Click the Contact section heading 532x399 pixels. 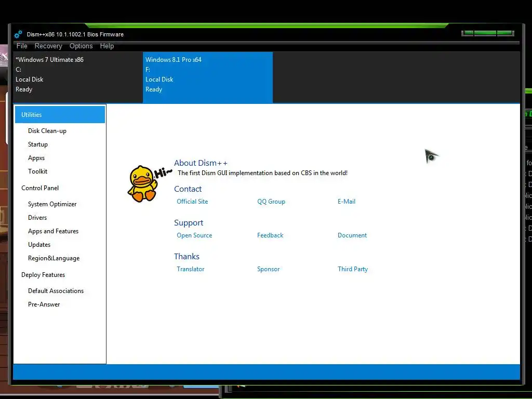coord(188,189)
